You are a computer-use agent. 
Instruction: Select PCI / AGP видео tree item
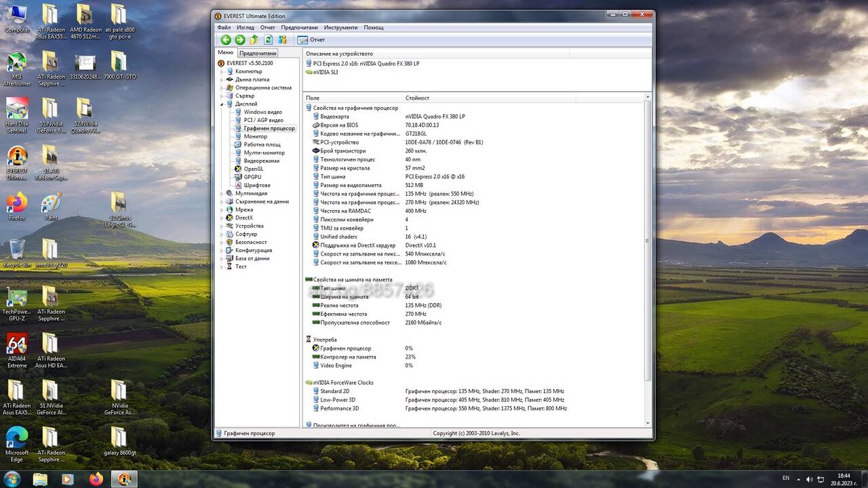click(263, 120)
